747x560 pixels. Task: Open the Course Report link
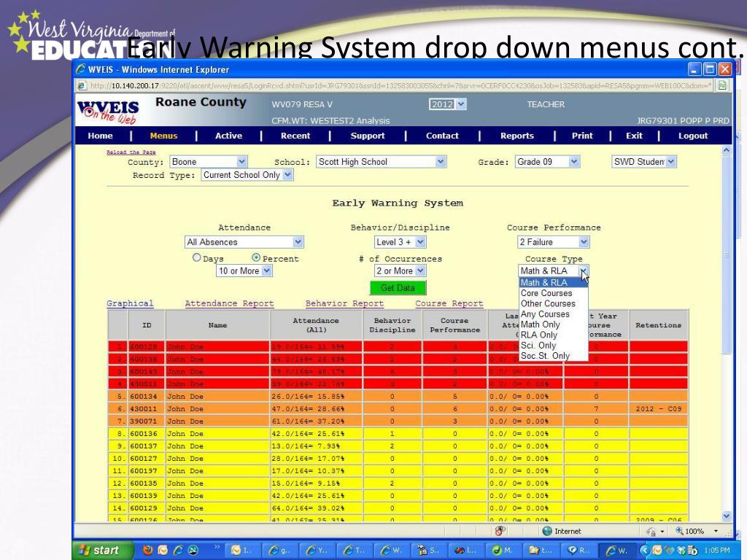(449, 303)
